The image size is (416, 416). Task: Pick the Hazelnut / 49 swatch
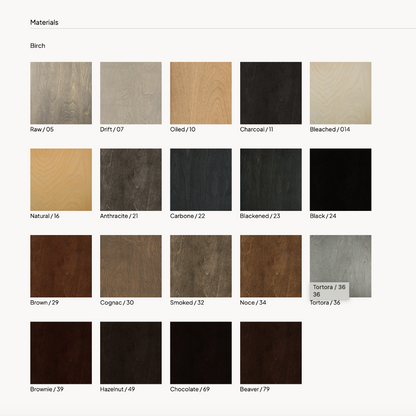tap(131, 353)
